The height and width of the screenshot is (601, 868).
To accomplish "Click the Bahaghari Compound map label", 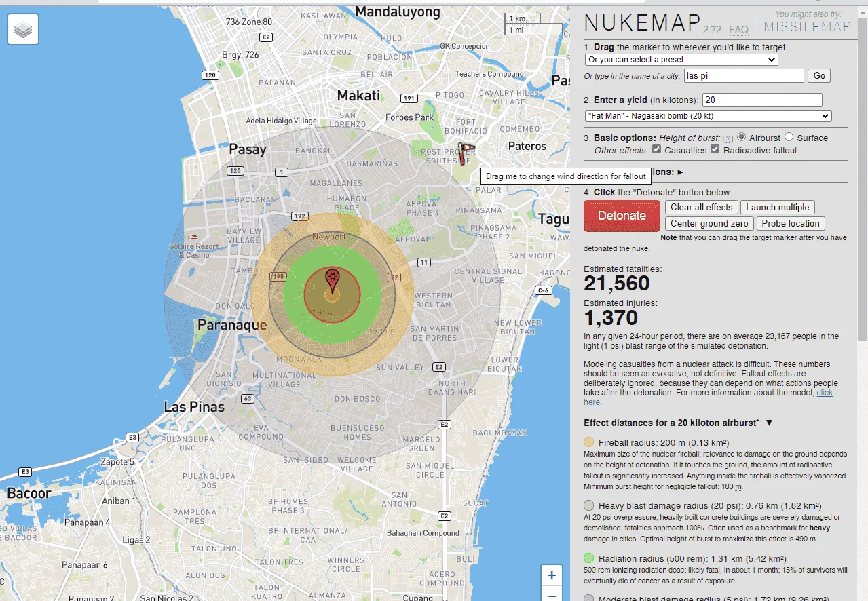I will [x=423, y=533].
